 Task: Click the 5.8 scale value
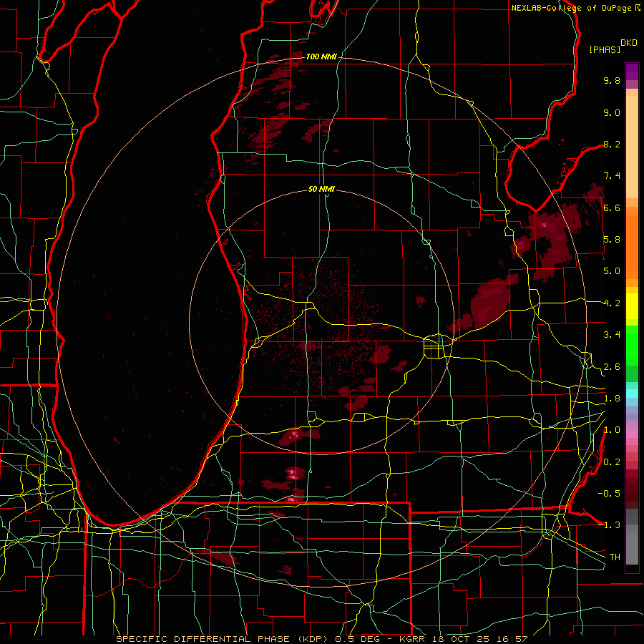click(x=612, y=240)
